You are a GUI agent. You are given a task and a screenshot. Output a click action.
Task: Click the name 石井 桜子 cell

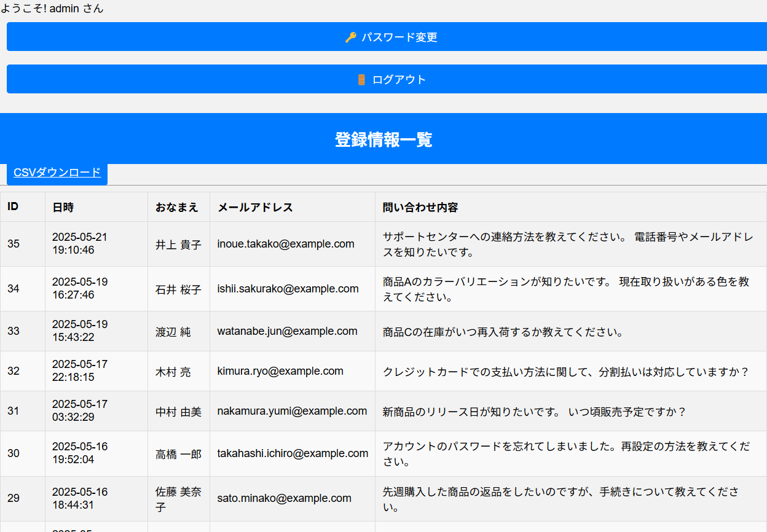tap(178, 289)
